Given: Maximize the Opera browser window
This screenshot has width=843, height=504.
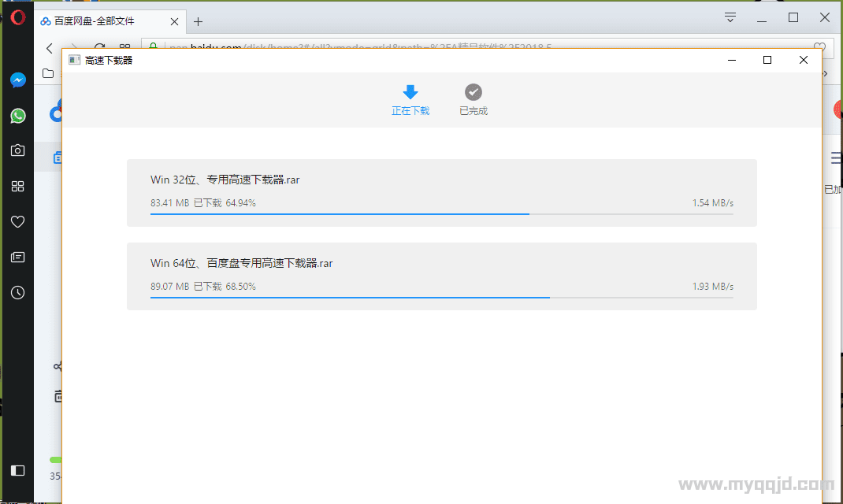Looking at the screenshot, I should point(793,18).
